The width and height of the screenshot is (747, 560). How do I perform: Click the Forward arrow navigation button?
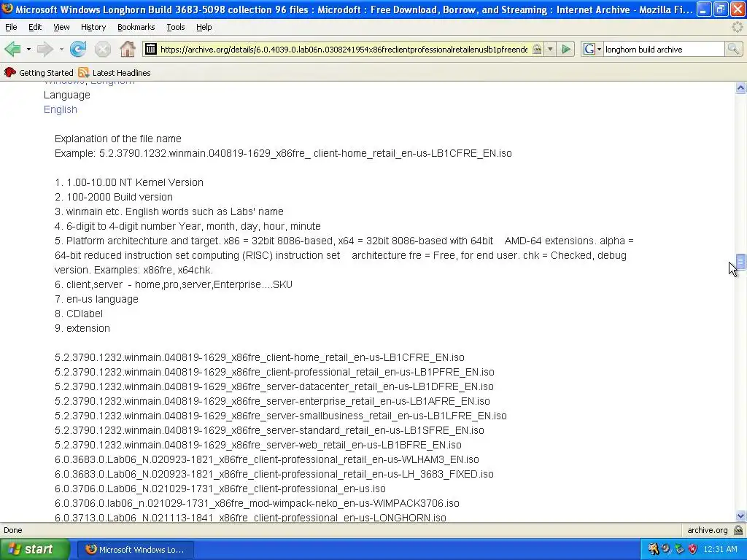pos(45,49)
